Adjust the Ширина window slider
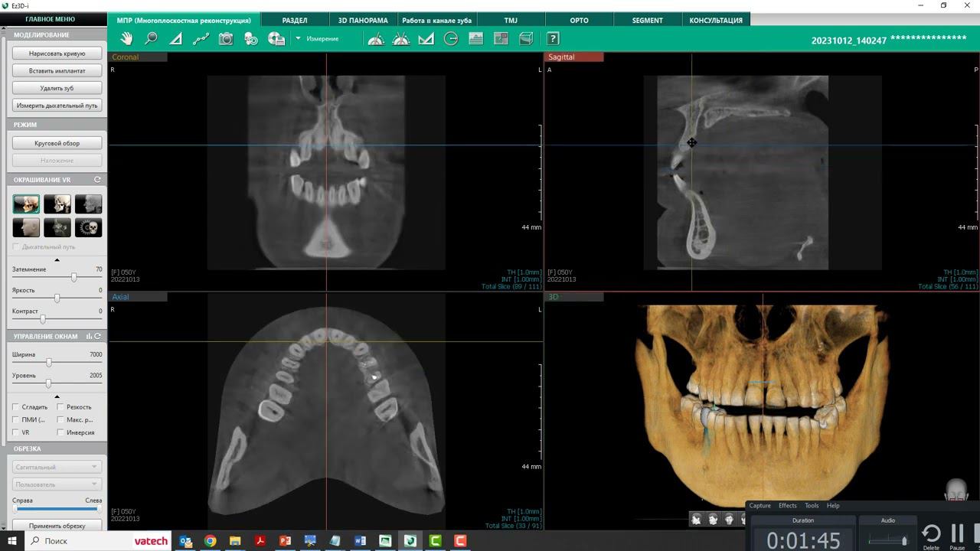The height and width of the screenshot is (551, 980). pos(49,363)
